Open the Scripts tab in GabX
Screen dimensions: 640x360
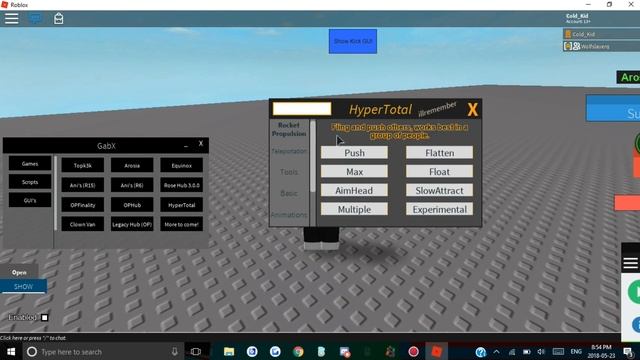[30, 182]
